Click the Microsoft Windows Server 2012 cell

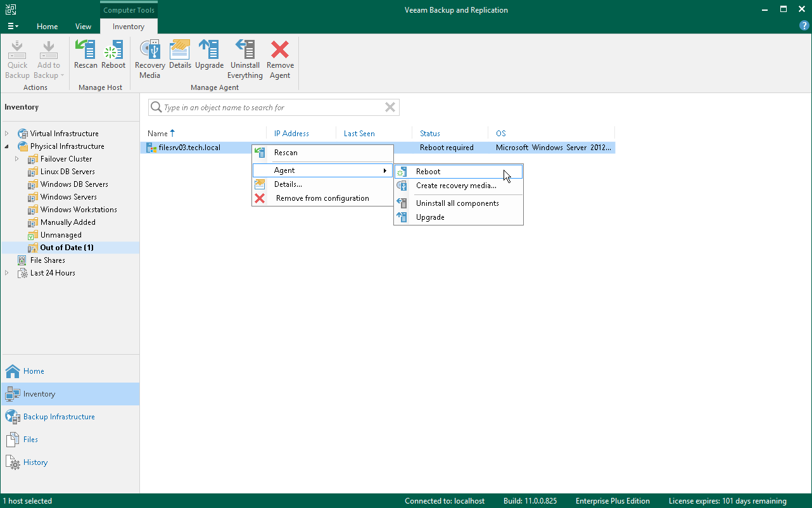554,148
